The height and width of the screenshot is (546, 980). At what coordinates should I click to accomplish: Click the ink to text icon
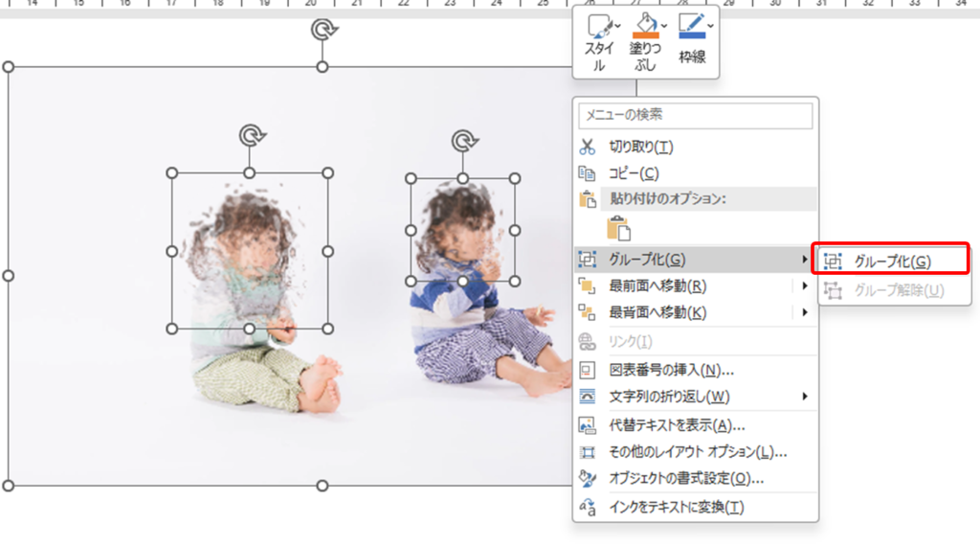coord(587,508)
